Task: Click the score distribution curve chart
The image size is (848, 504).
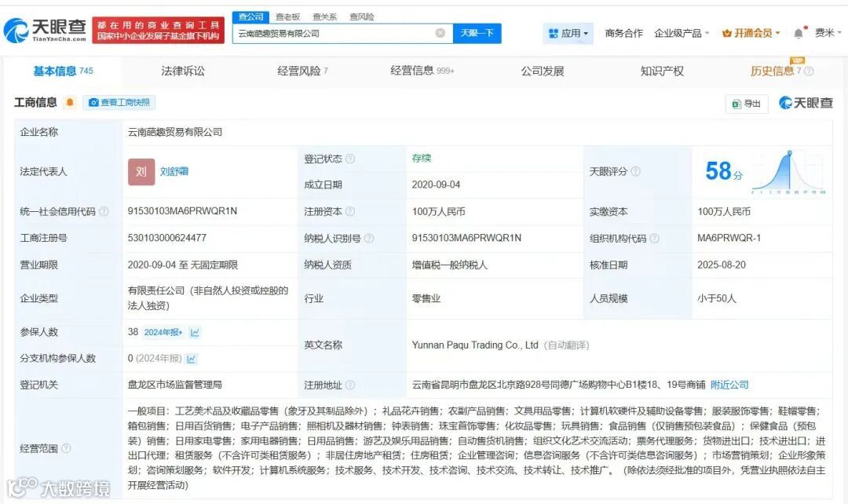Action: [x=788, y=172]
